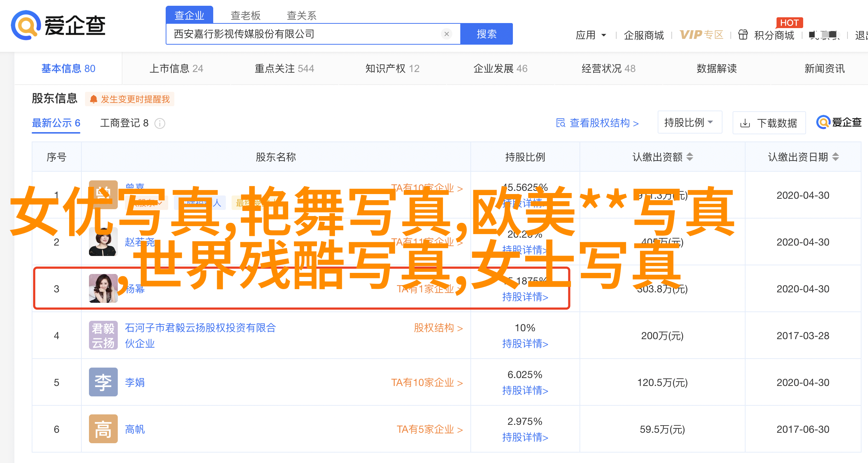The width and height of the screenshot is (868, 463).
Task: Open 持股详情 under 2.975%
Action: coord(525,437)
